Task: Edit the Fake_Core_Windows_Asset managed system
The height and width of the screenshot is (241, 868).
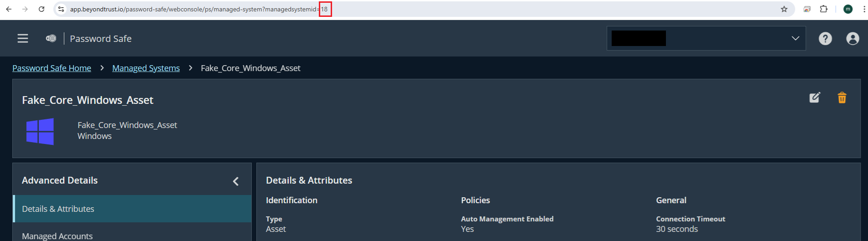Action: click(815, 97)
